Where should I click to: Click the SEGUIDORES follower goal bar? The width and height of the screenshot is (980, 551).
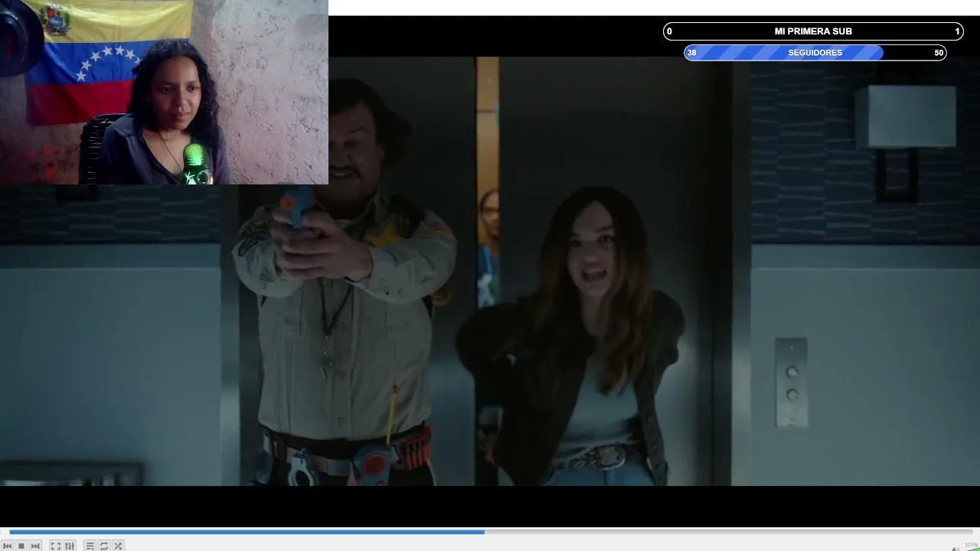[x=815, y=53]
